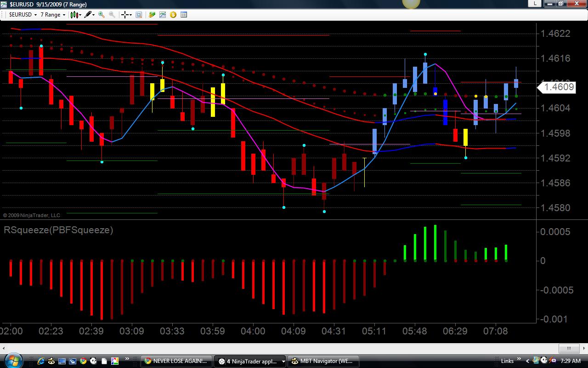The width and height of the screenshot is (588, 368).
Task: Open the drawing tools pen menu
Action: point(90,15)
